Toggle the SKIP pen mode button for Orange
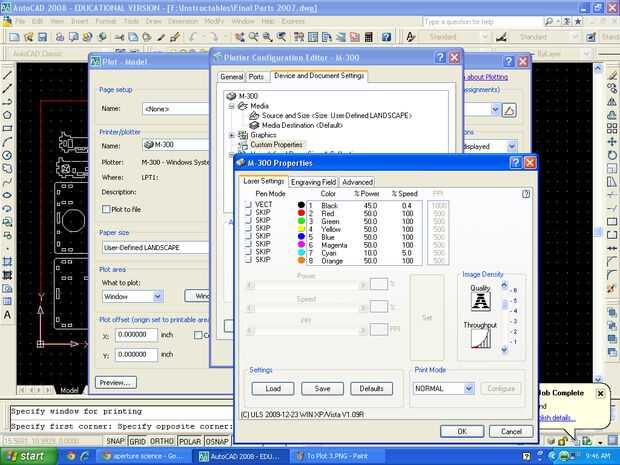This screenshot has height=465, width=620. (248, 260)
